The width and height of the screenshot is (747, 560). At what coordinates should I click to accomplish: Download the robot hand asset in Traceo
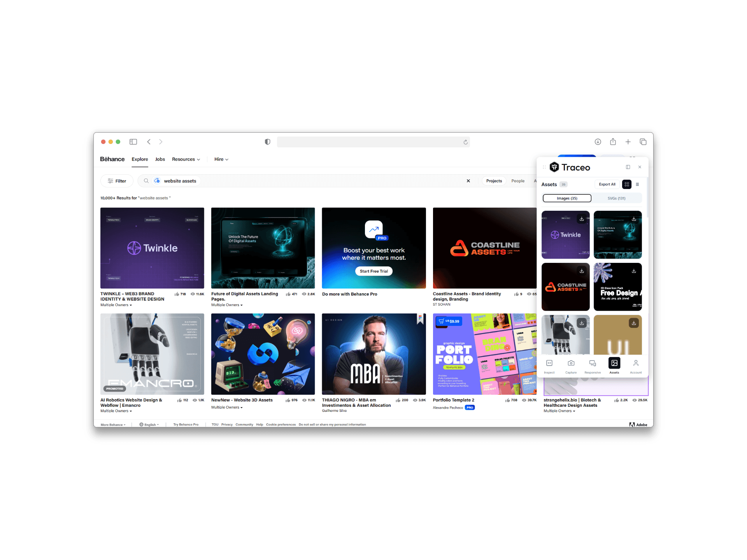click(x=582, y=323)
